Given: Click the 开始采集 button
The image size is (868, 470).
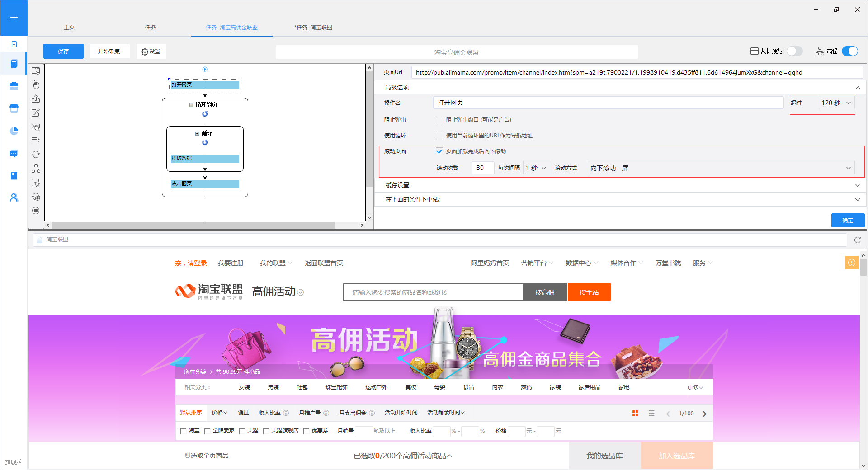Looking at the screenshot, I should (x=109, y=52).
